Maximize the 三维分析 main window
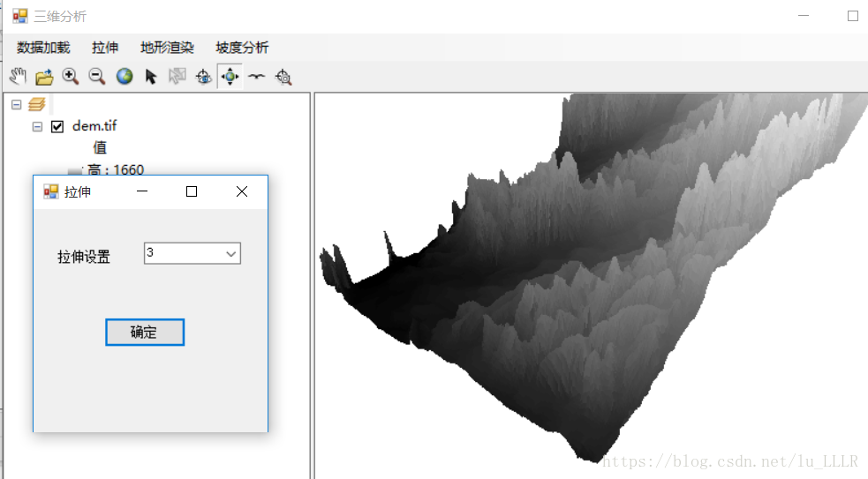 pos(852,16)
